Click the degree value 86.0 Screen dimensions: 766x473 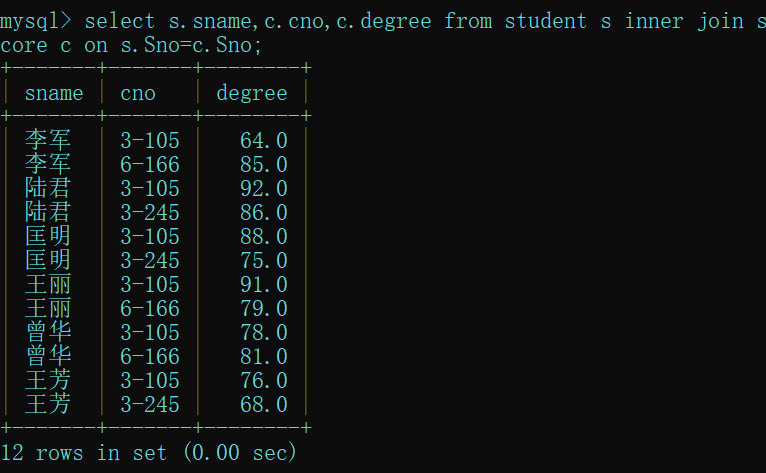(263, 212)
